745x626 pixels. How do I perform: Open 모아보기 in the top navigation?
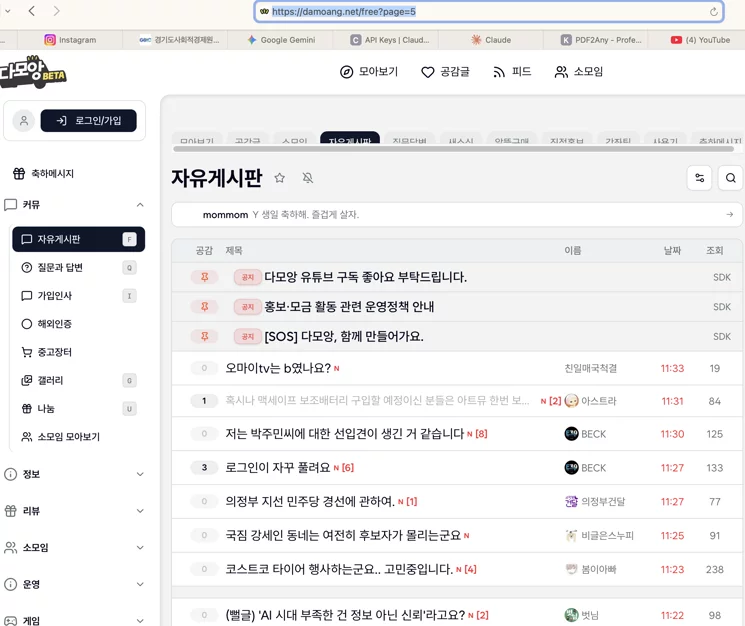pyautogui.click(x=369, y=72)
